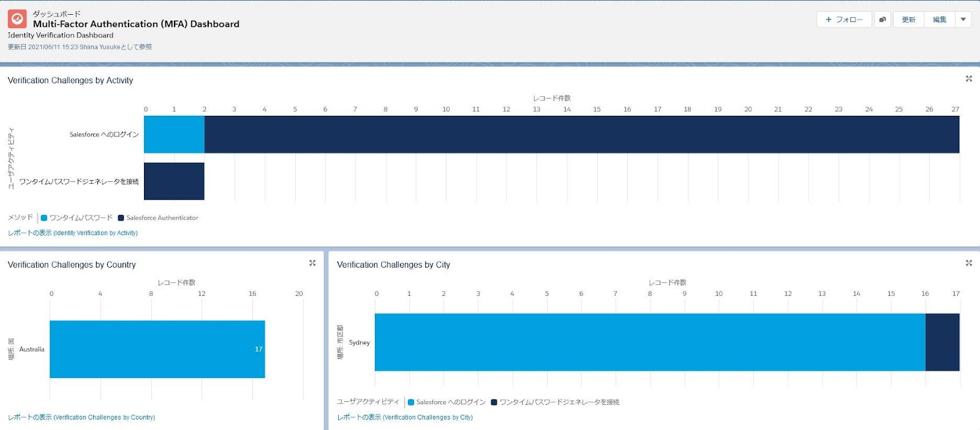Open report link Identity Verification by Activity

pos(73,233)
